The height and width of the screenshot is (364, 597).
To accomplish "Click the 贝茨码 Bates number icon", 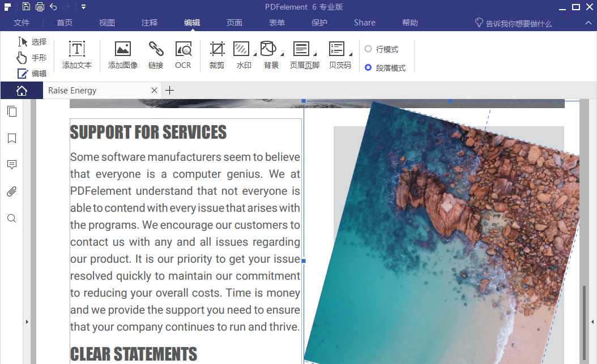I will click(x=336, y=49).
